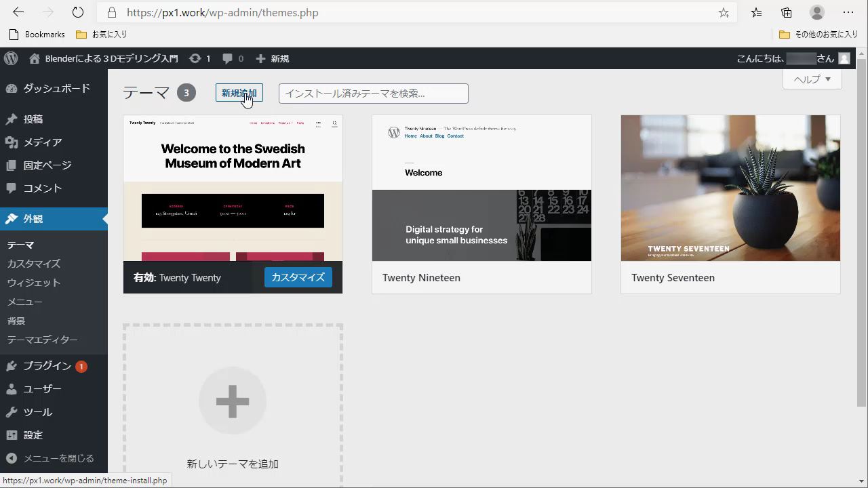Click the updates icon in admin bar
Image resolution: width=868 pixels, height=488 pixels.
coord(195,59)
